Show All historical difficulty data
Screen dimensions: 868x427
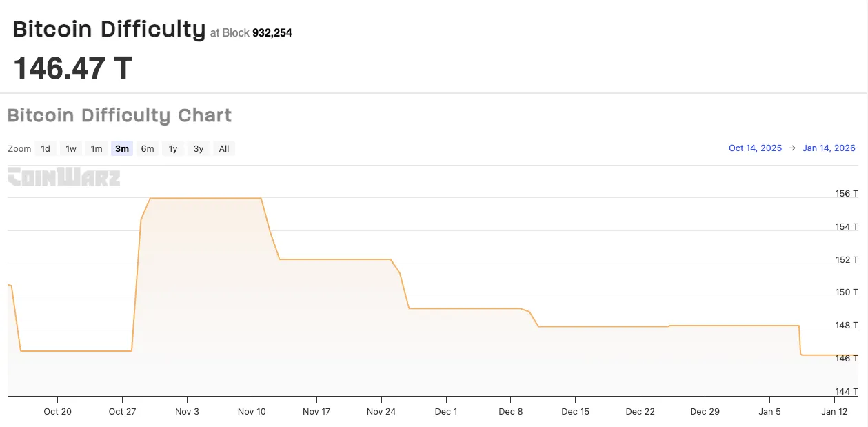click(223, 148)
